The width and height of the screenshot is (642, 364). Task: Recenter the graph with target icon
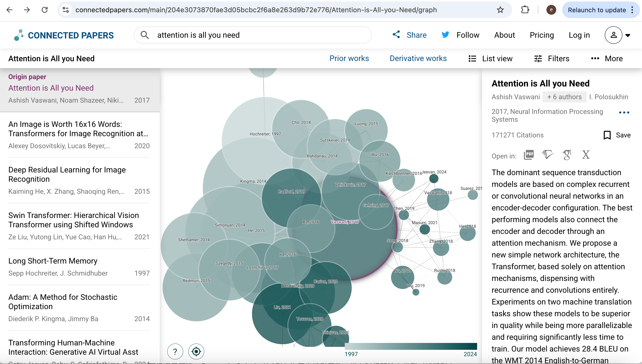[196, 352]
